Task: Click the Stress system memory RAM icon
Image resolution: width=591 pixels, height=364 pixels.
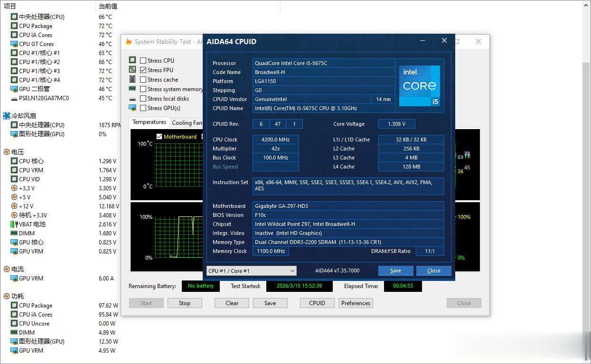Action: [x=132, y=89]
